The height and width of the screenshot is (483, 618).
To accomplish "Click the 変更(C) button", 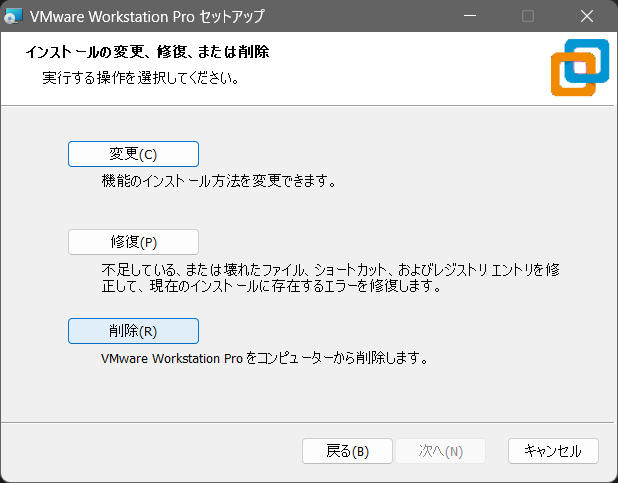I will (133, 154).
